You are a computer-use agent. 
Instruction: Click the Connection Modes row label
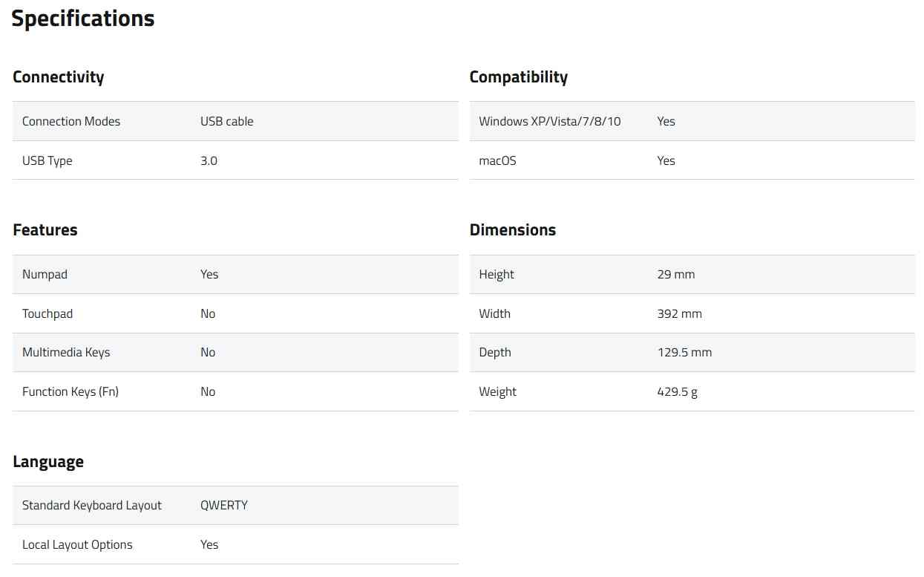click(71, 121)
